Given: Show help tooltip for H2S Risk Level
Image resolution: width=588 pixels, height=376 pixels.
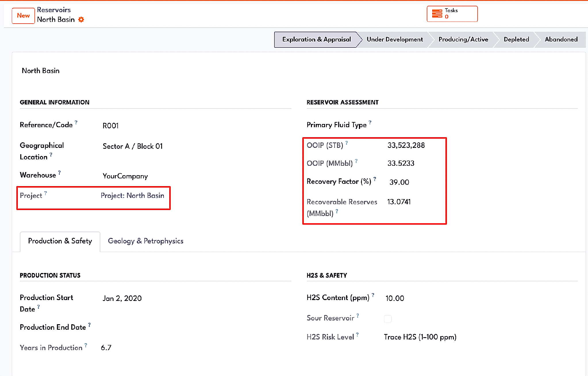Looking at the screenshot, I should [357, 335].
